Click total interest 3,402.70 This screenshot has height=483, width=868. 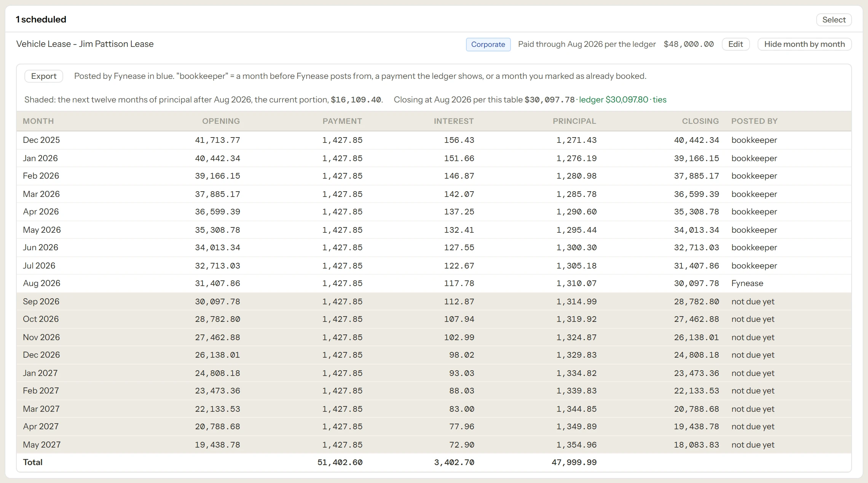coord(454,462)
